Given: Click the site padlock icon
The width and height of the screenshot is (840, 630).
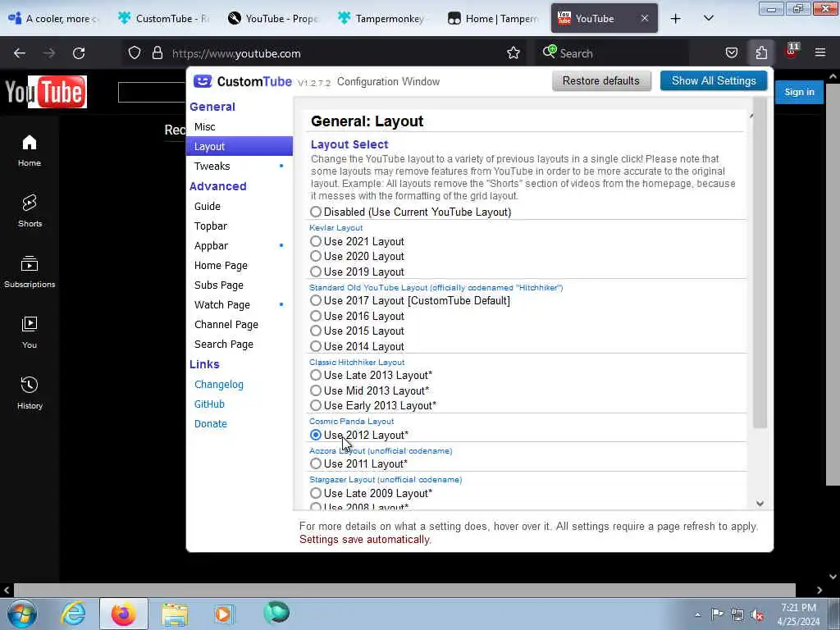Looking at the screenshot, I should click(157, 53).
